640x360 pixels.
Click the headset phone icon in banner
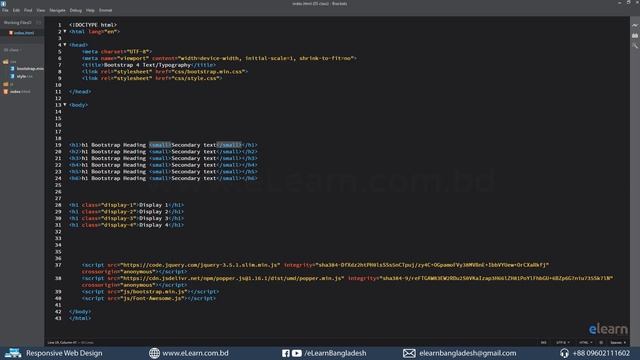(x=564, y=353)
